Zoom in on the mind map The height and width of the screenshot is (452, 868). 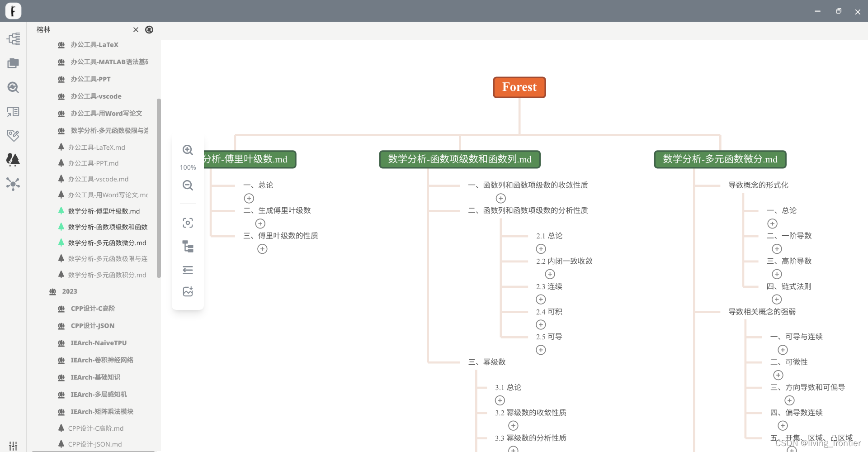point(188,150)
